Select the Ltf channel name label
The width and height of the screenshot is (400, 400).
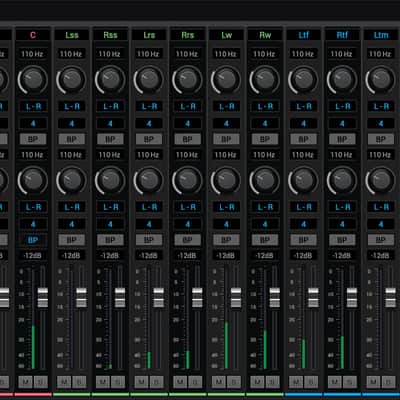pos(304,35)
